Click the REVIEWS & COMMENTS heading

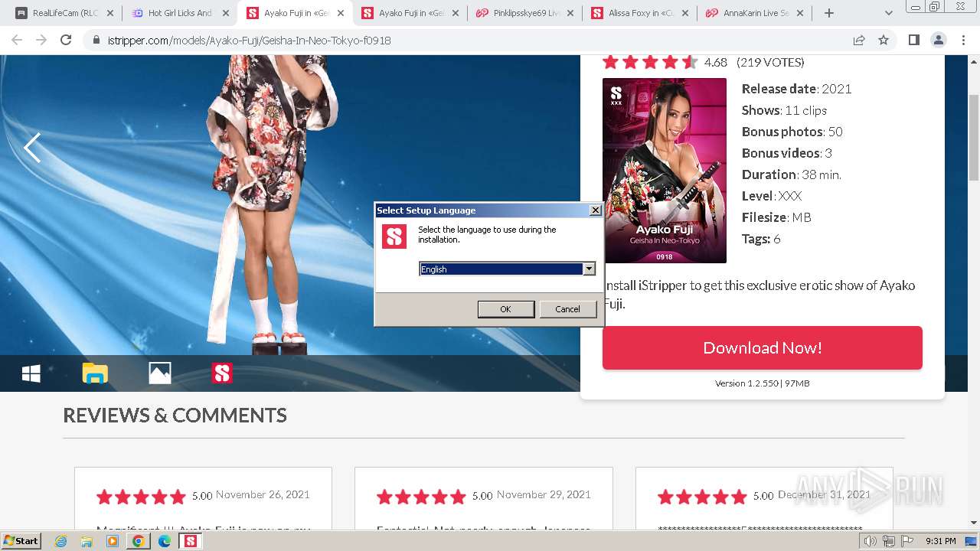click(175, 415)
